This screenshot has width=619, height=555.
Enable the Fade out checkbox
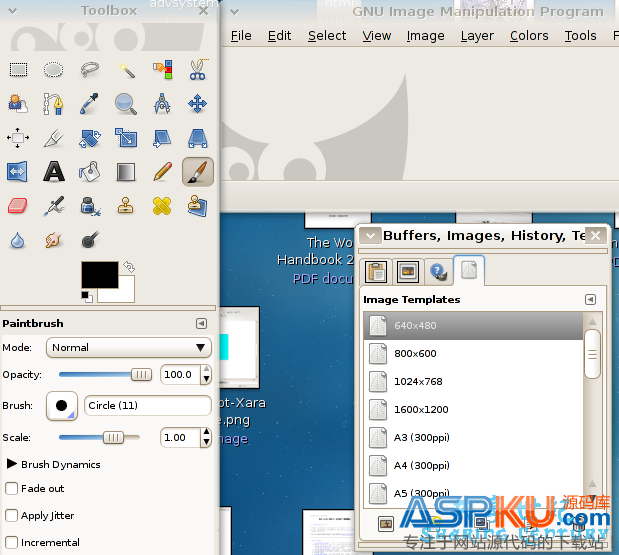(x=11, y=489)
